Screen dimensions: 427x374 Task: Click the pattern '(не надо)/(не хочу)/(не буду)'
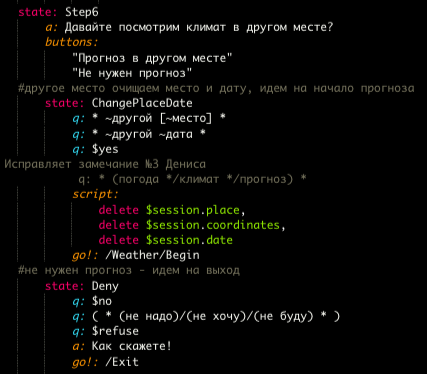[216, 316]
